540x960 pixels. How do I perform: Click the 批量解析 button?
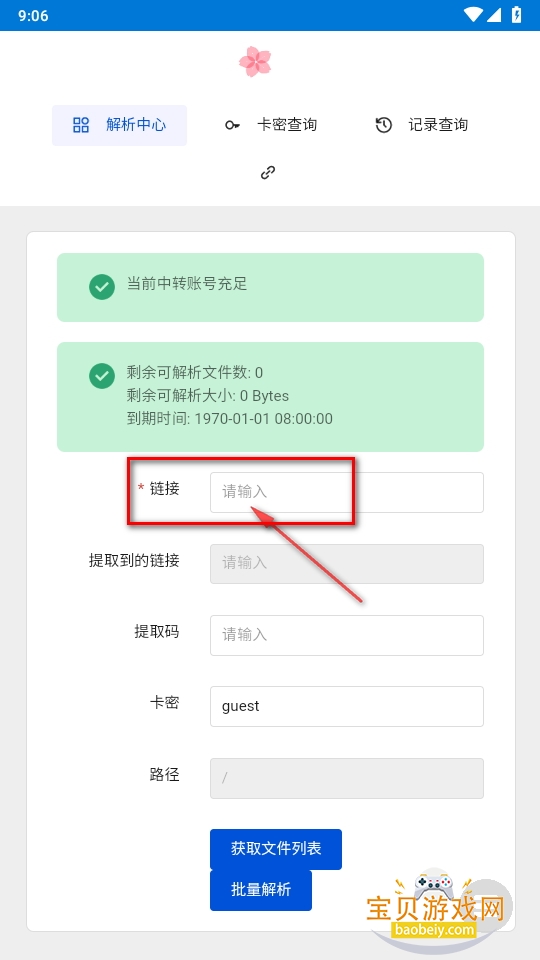(261, 890)
